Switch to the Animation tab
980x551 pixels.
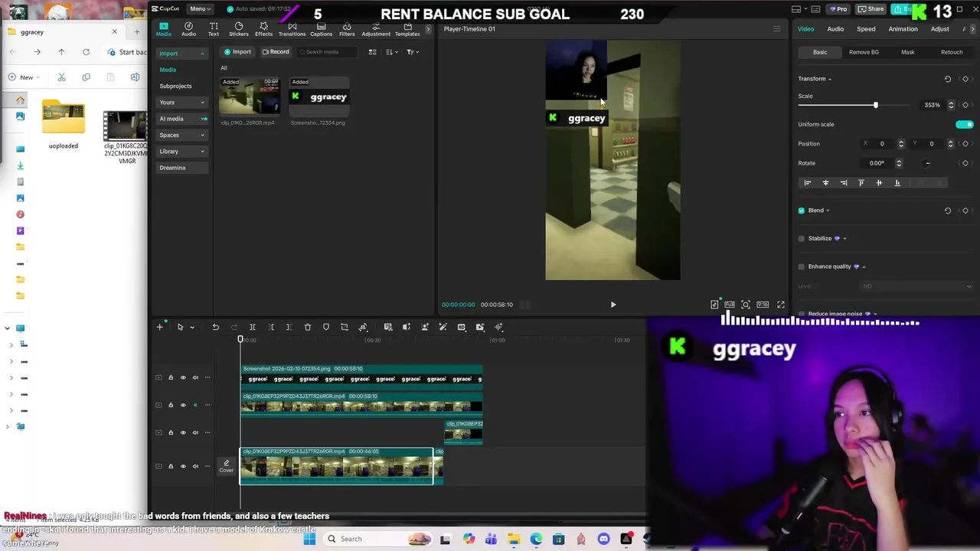(903, 29)
